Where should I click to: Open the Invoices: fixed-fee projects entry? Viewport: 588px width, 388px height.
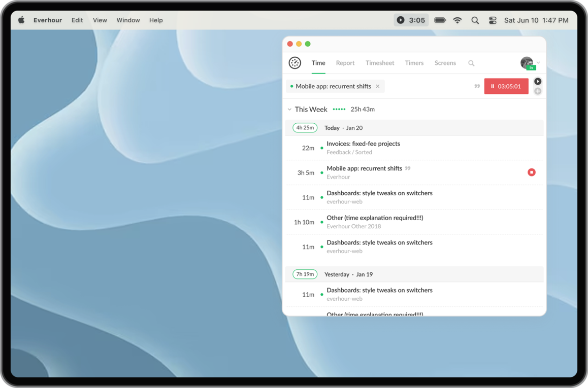[x=364, y=144]
